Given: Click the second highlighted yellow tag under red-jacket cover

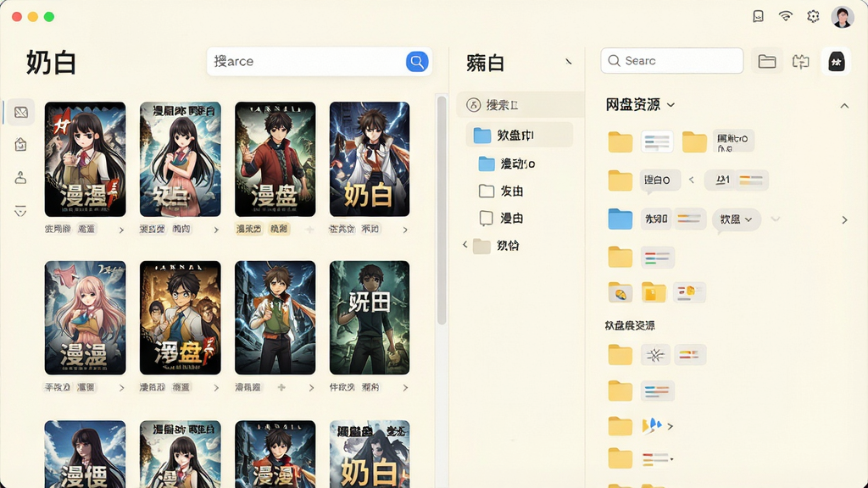Looking at the screenshot, I should coord(278,229).
